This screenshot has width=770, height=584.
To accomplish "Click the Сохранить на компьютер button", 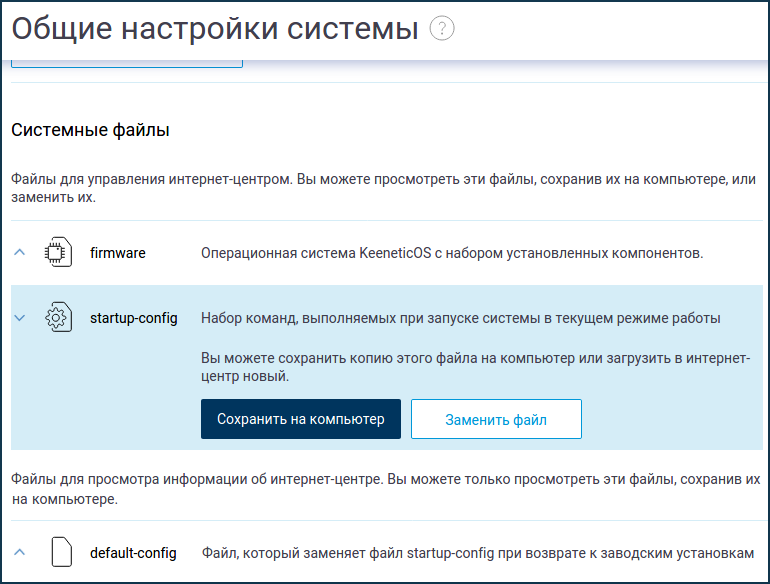I will click(x=301, y=419).
